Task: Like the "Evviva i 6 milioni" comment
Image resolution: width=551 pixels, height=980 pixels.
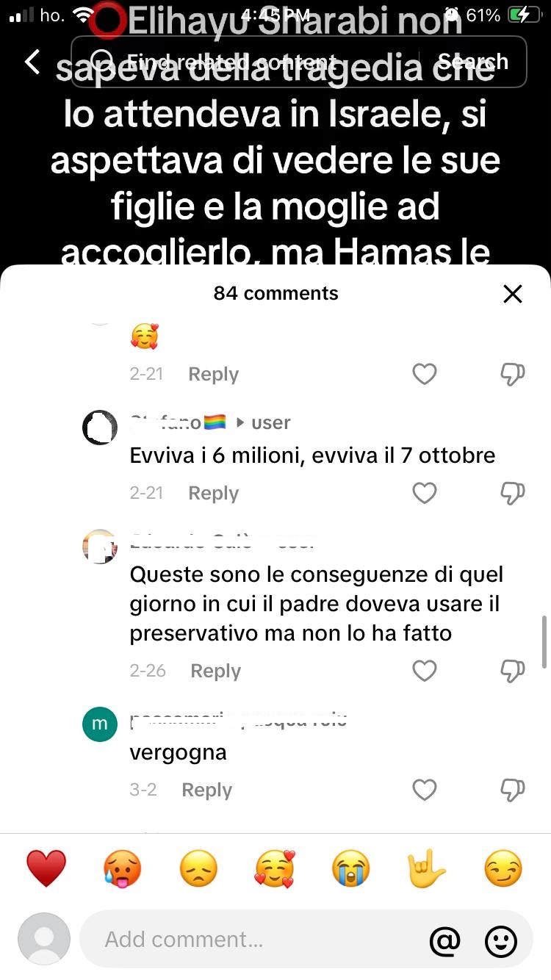Action: (x=425, y=493)
